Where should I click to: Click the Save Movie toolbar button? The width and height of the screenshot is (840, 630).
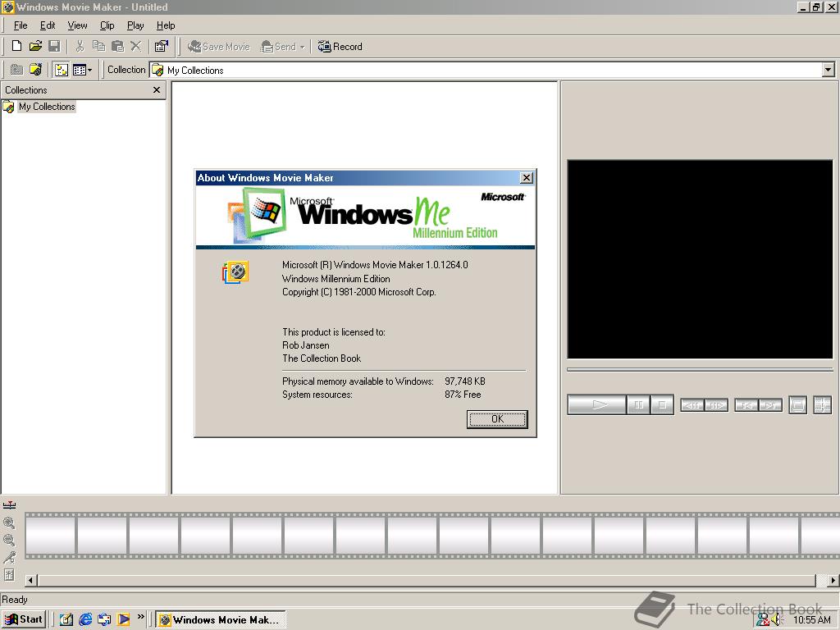(218, 47)
